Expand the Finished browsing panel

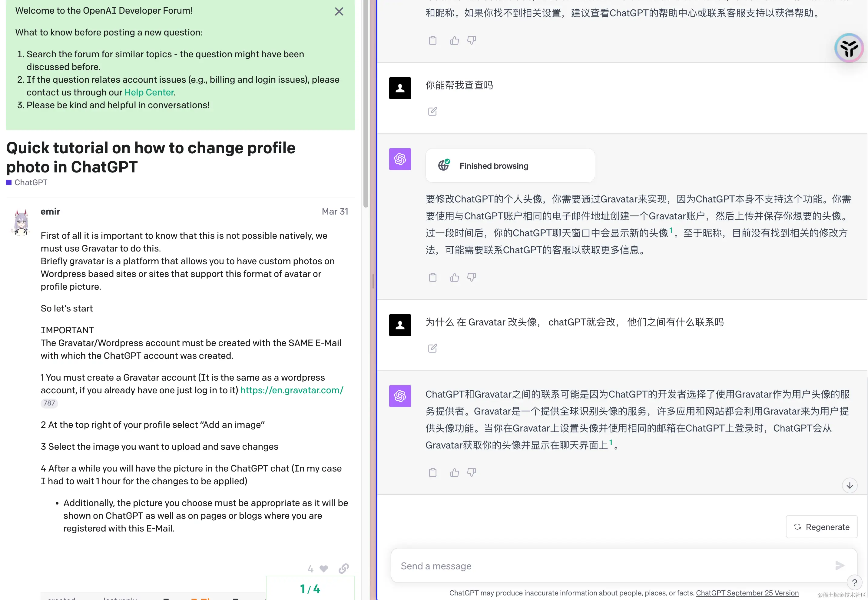pos(510,166)
